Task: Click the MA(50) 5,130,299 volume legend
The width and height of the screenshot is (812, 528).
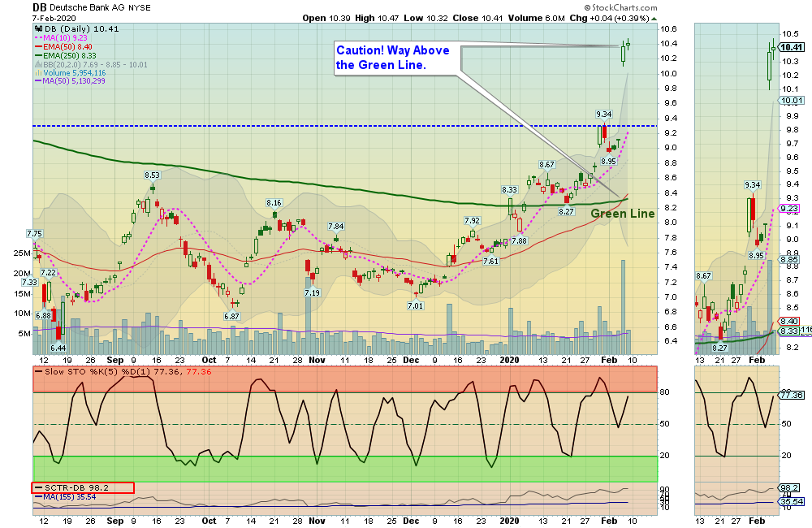Action: (70, 81)
